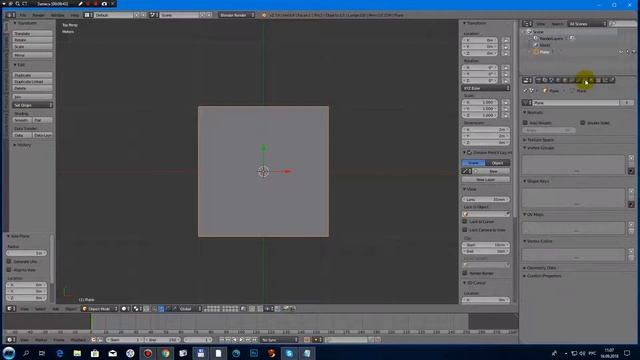
Task: Toggle Plane visibility eye in outliner
Action: (621, 52)
